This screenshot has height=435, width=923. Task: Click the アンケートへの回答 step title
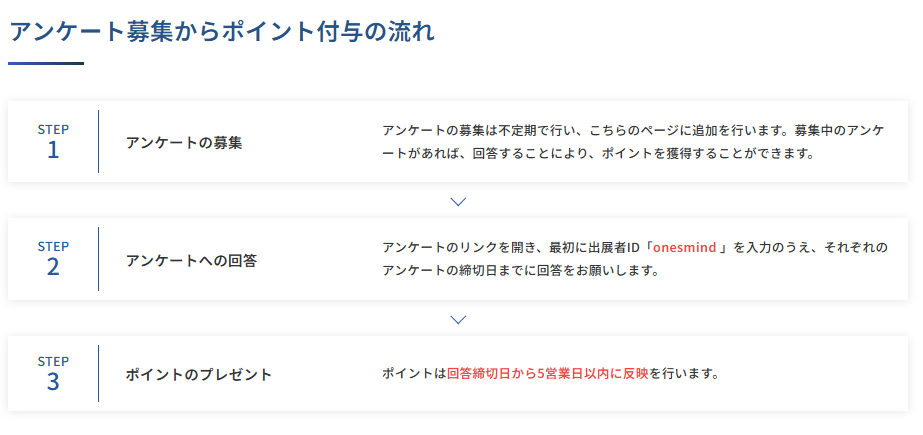(x=191, y=260)
